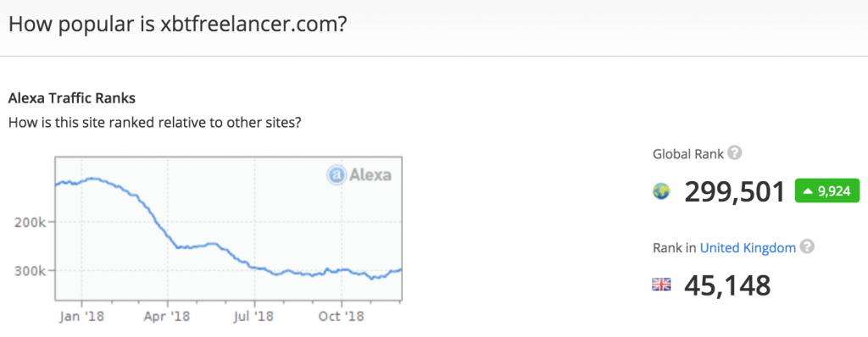Image resolution: width=868 pixels, height=337 pixels.
Task: Click the 300k y-axis label
Action: [32, 271]
